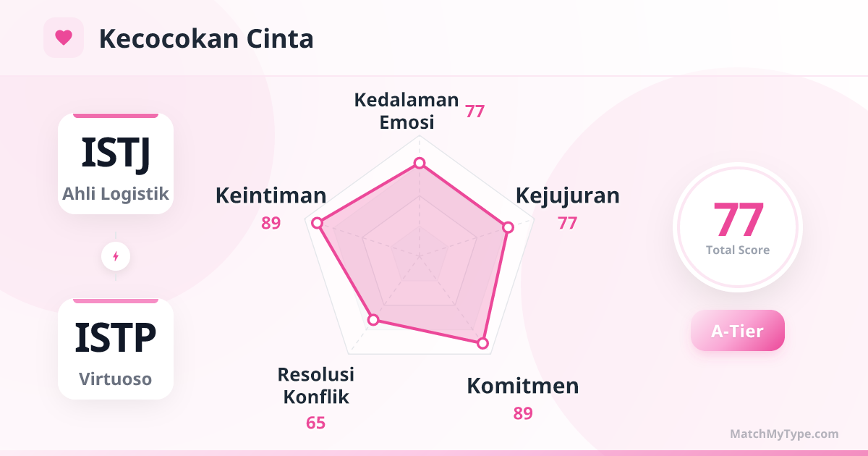Click the center of the radar chart
The image size is (868, 456).
tap(419, 256)
